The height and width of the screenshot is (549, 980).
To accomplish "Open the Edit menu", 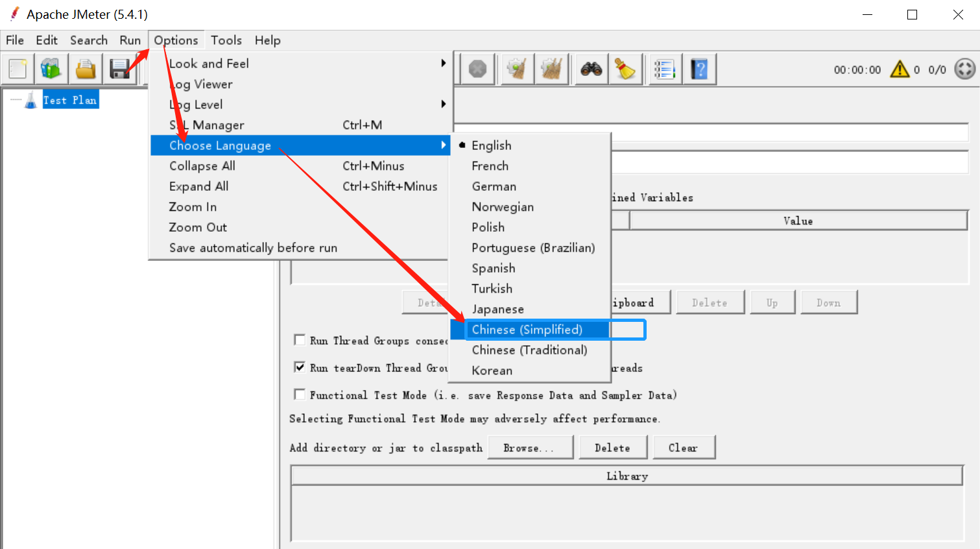I will (47, 40).
